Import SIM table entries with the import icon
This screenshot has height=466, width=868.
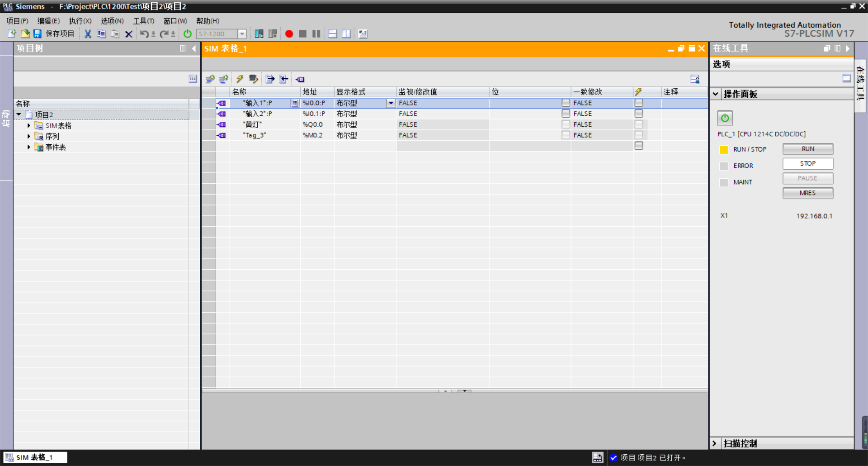283,79
